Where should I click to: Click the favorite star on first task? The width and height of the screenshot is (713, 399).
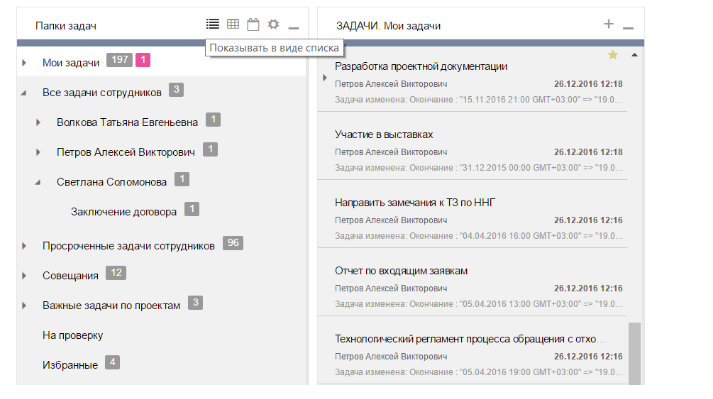pyautogui.click(x=613, y=55)
